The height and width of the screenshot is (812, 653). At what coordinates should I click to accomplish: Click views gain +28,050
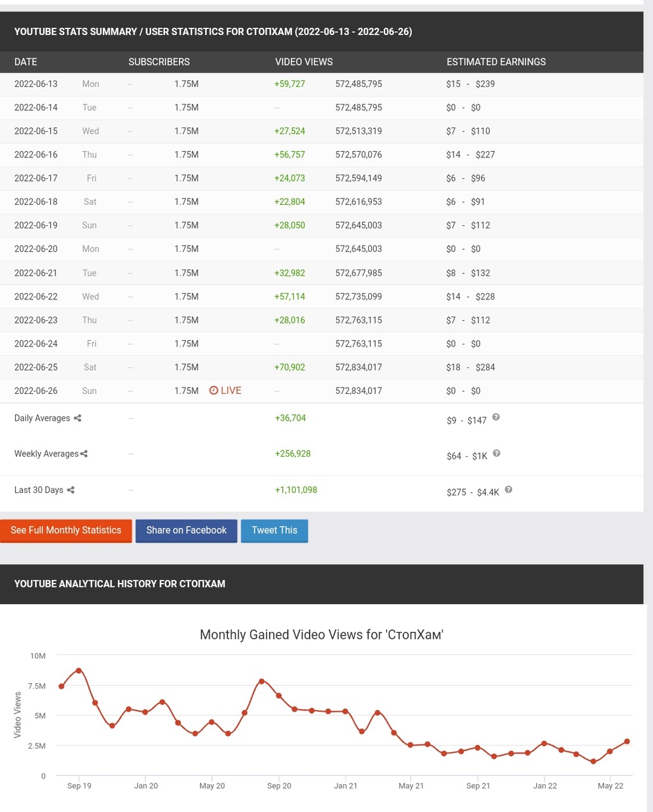coord(290,225)
